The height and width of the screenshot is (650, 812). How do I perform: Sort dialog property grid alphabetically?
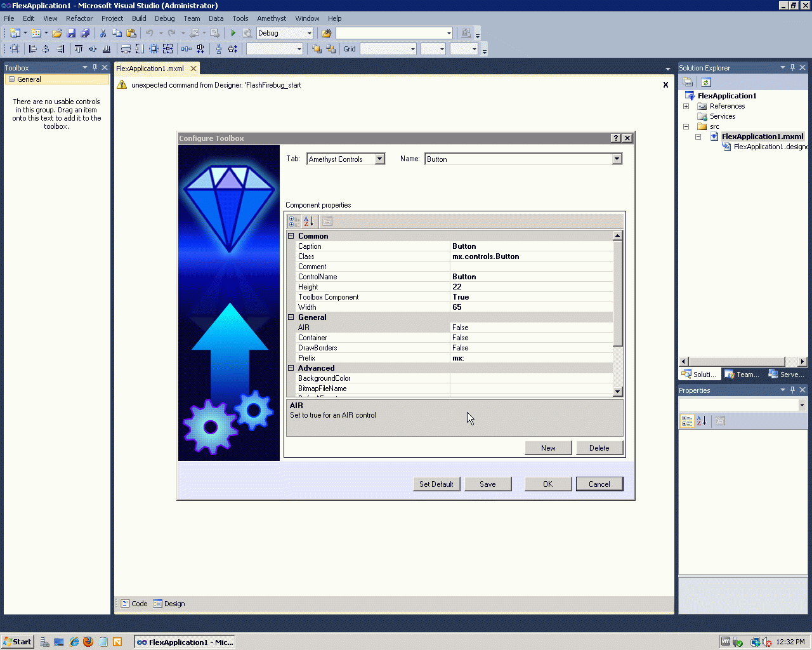pos(309,221)
